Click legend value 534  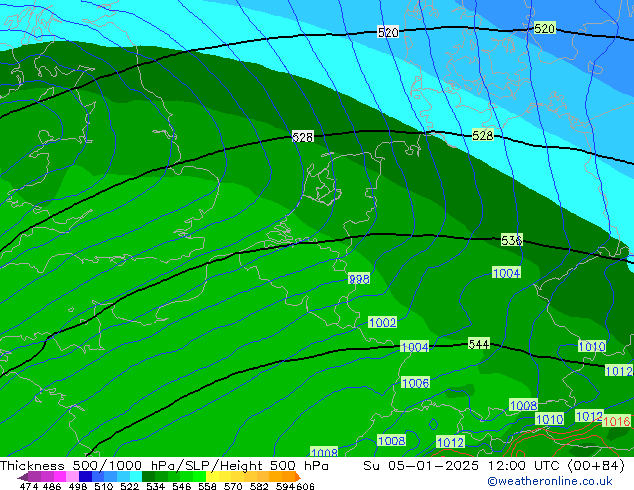155,486
